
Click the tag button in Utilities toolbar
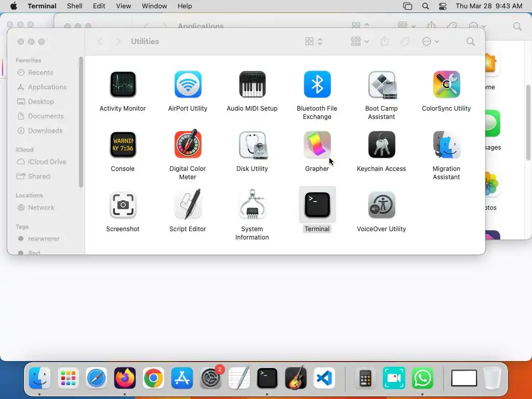point(405,42)
